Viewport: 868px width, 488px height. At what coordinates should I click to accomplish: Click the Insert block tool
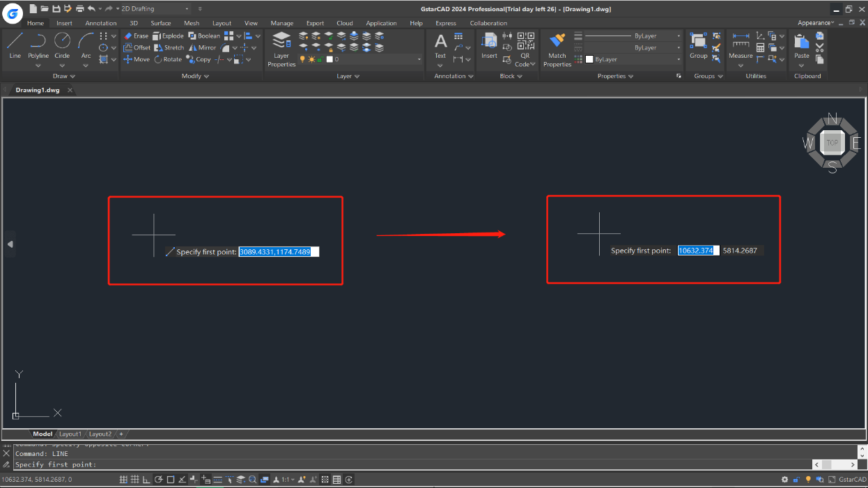point(489,46)
